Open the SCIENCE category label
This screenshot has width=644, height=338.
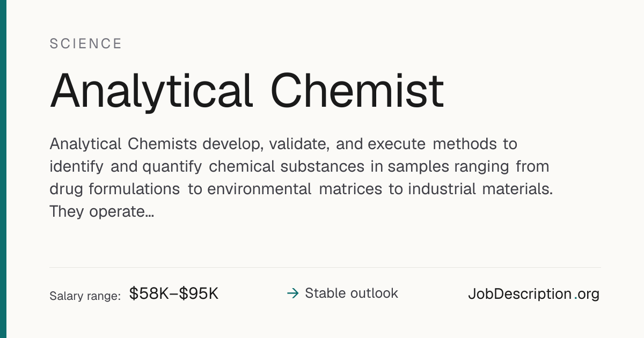(x=86, y=44)
